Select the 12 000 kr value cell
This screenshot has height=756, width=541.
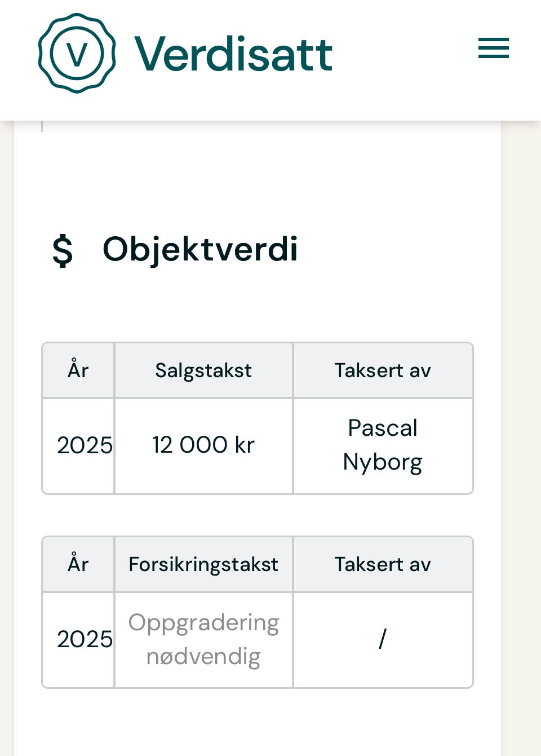pyautogui.click(x=203, y=445)
